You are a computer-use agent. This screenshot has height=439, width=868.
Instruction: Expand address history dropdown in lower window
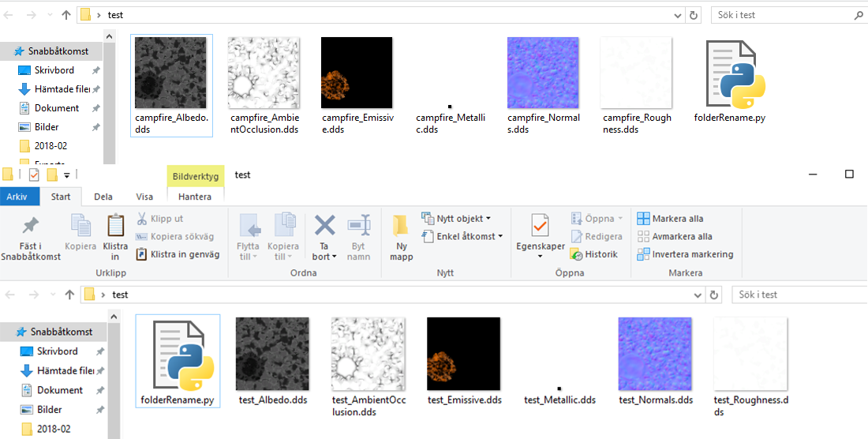tap(698, 295)
